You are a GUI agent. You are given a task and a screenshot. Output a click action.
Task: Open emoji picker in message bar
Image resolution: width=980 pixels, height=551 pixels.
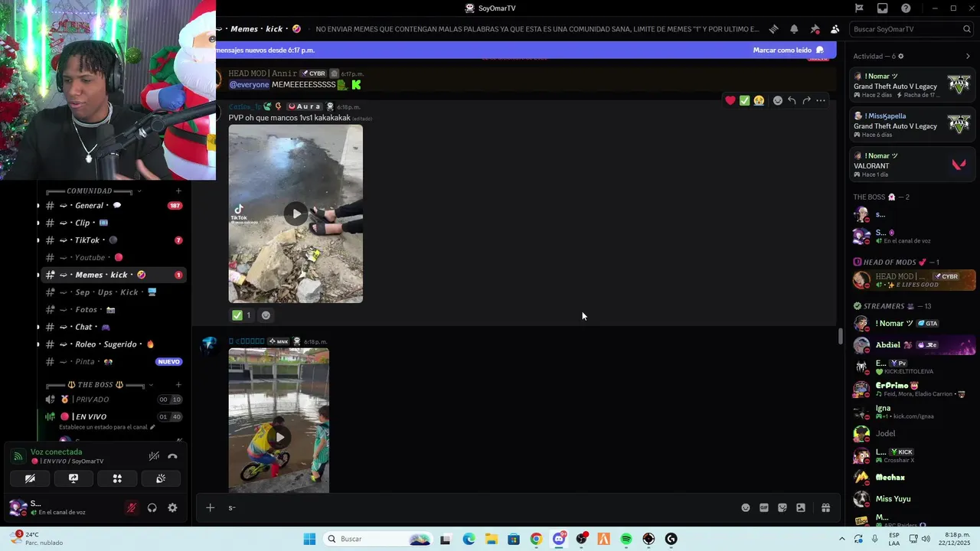(746, 507)
